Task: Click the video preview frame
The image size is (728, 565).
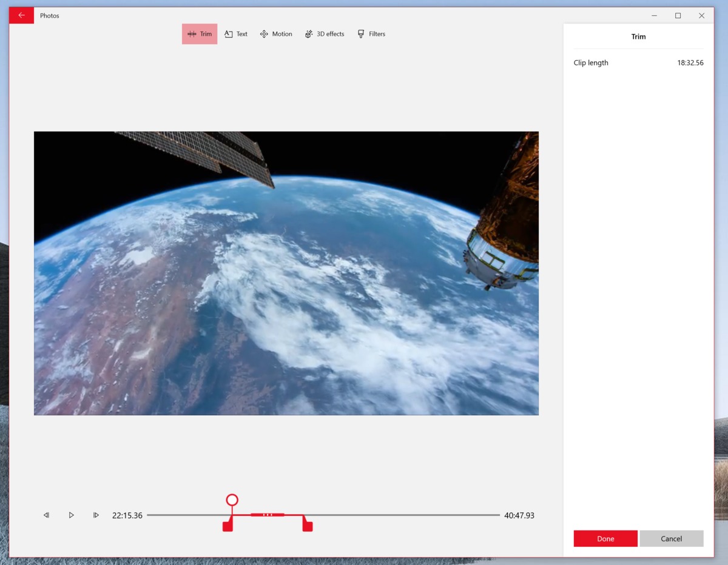Action: pos(286,273)
